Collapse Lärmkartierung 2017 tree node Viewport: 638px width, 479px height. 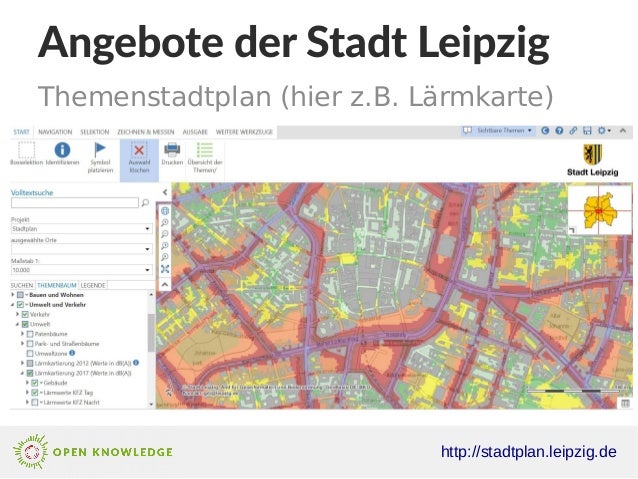[23, 373]
